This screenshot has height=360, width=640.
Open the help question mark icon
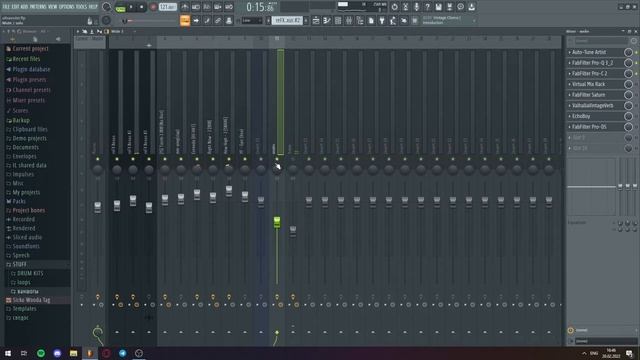tap(427, 7)
